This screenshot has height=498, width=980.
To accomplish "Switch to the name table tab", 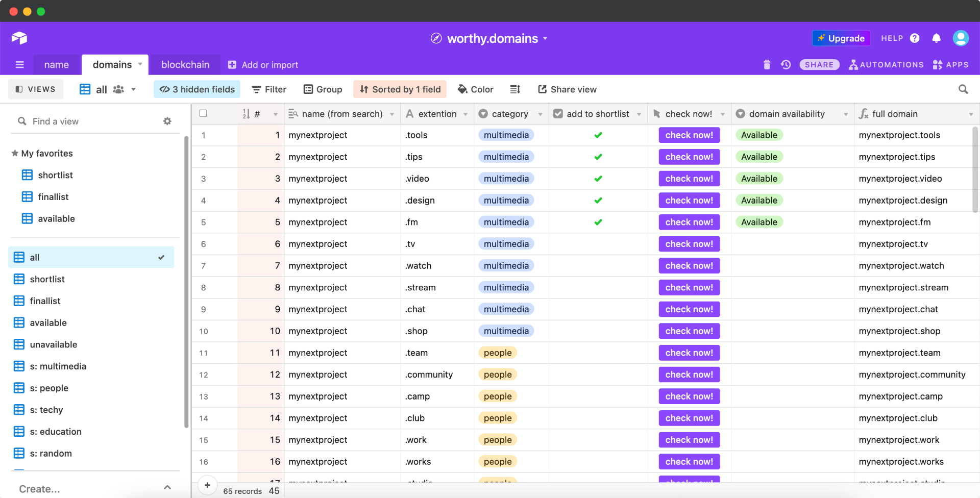I will tap(56, 65).
